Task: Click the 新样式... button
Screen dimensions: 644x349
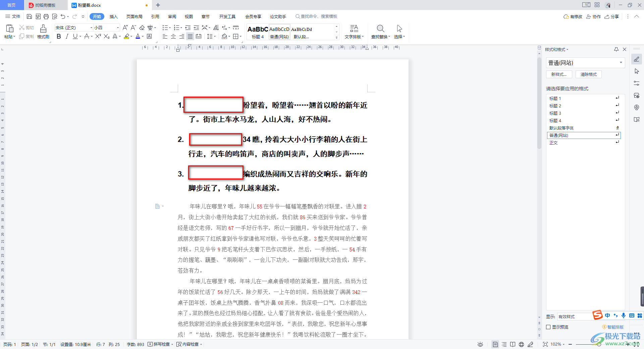Action: pos(559,74)
